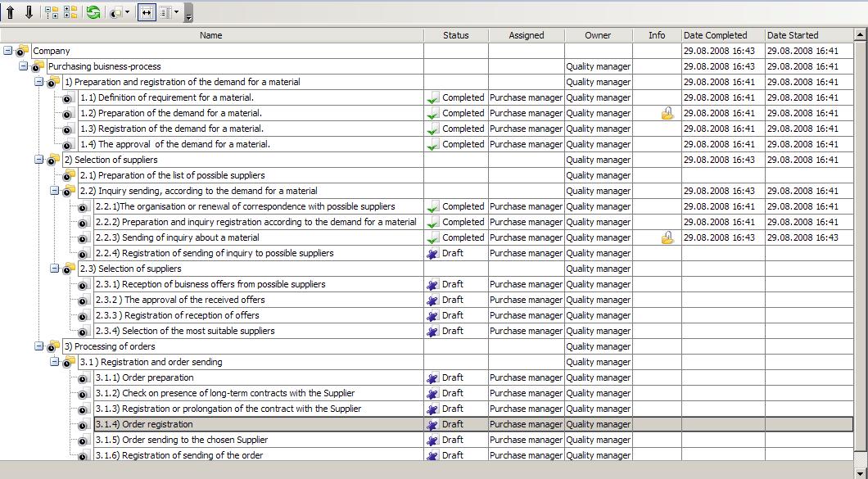The height and width of the screenshot is (479, 868).
Task: Open the toolbar options overflow handle
Action: point(188,13)
